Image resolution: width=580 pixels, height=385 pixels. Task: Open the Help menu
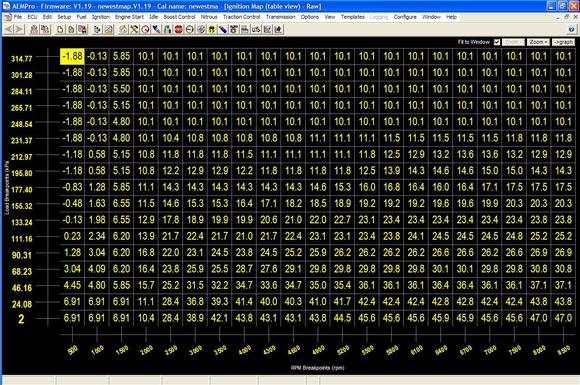click(x=451, y=17)
